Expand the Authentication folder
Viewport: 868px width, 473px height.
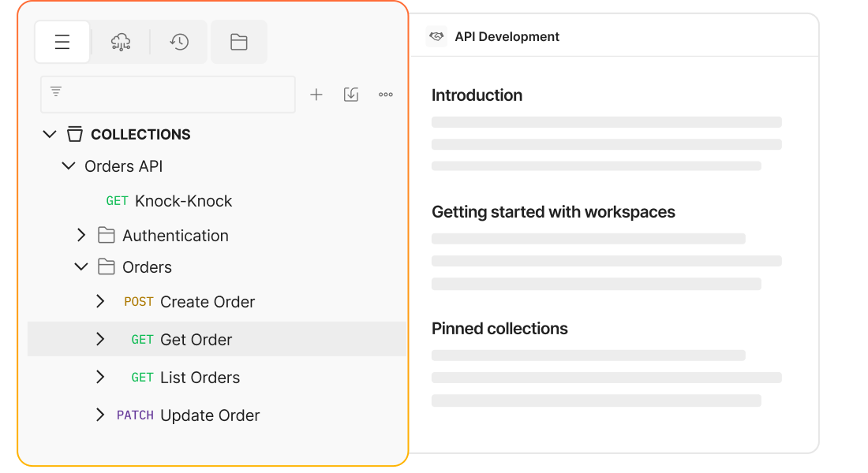pyautogui.click(x=81, y=235)
